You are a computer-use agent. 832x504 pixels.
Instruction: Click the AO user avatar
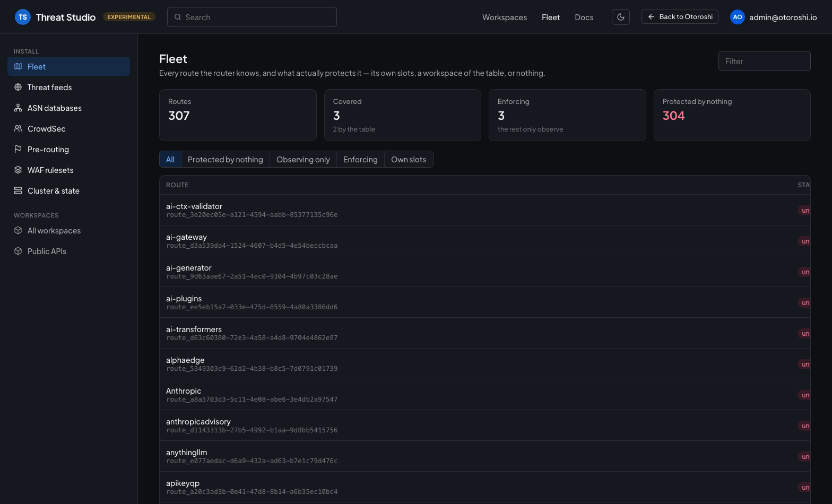pyautogui.click(x=738, y=17)
